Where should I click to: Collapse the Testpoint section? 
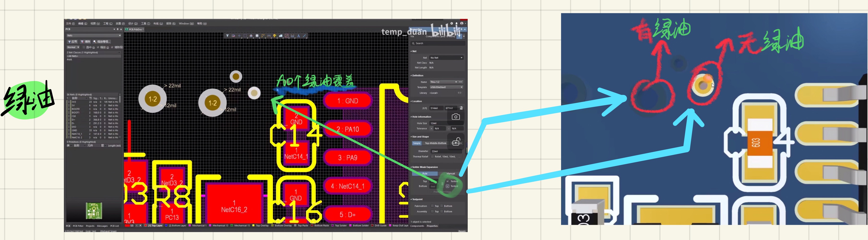411,199
